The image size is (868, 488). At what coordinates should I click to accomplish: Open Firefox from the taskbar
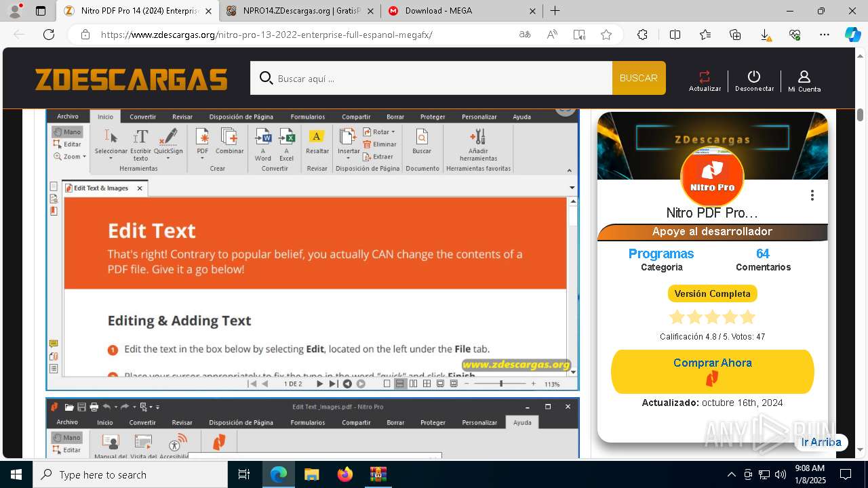pos(344,474)
